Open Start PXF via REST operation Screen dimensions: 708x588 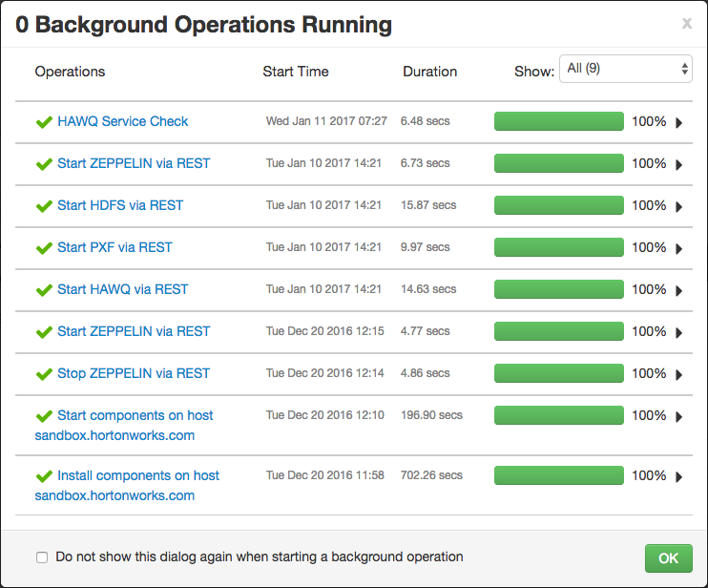pyautogui.click(x=115, y=247)
